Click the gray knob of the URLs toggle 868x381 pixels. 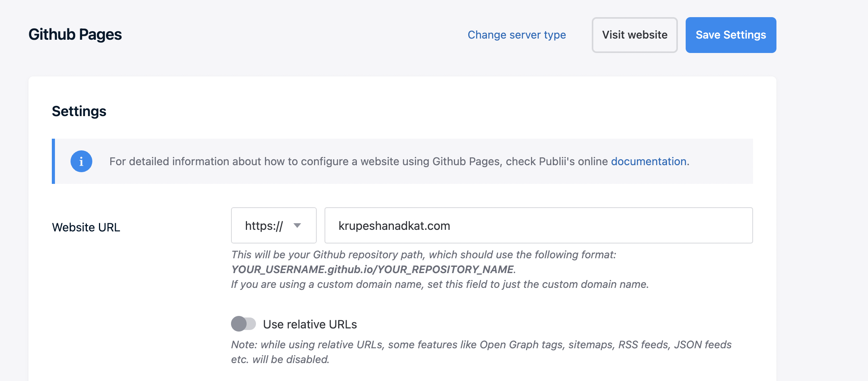point(239,324)
